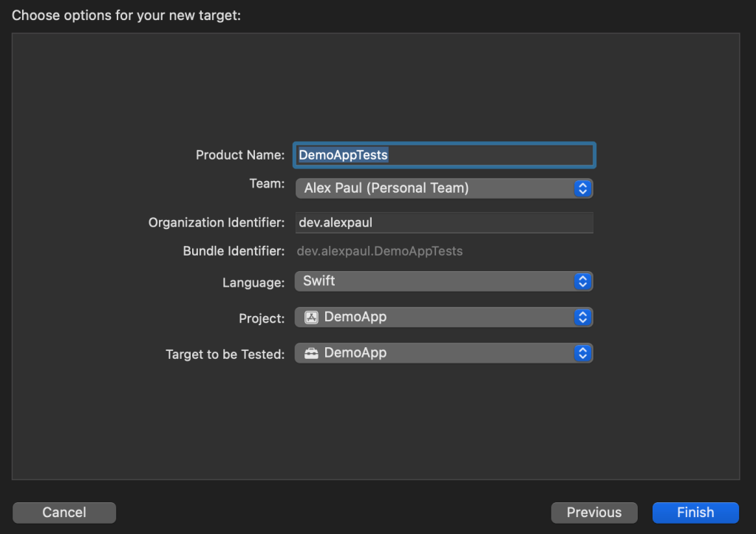The height and width of the screenshot is (534, 756).
Task: Click the greyed Bundle Identifier value text
Action: [x=380, y=251]
